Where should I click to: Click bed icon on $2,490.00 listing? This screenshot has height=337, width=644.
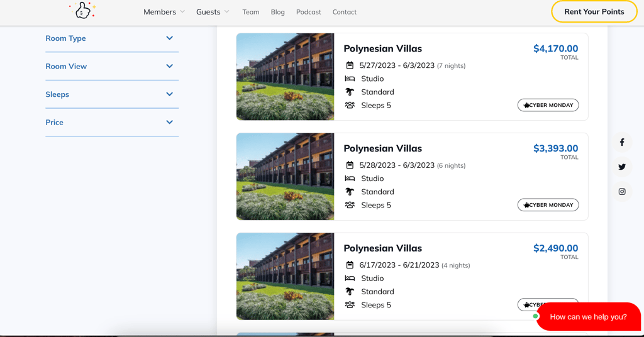pos(350,278)
